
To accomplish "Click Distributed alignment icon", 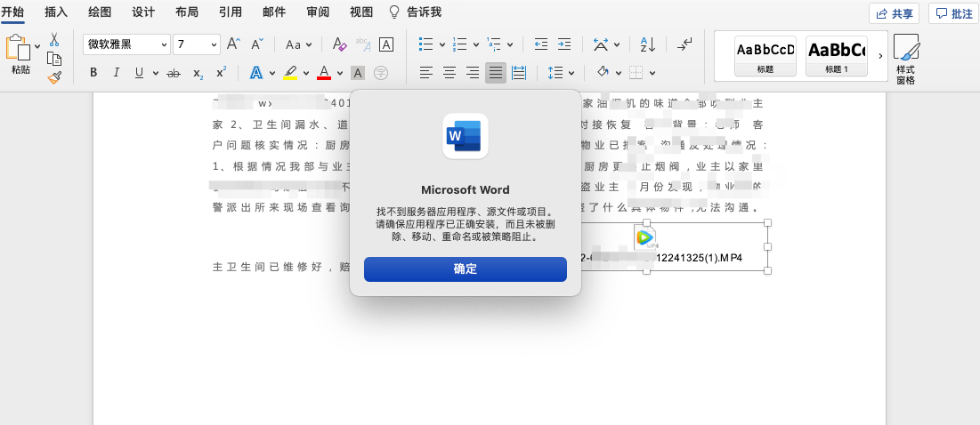I will (519, 73).
